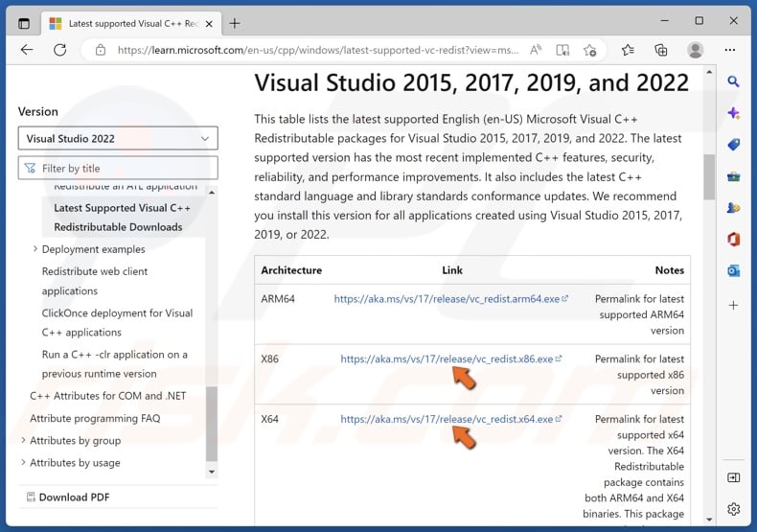This screenshot has width=757, height=532.
Task: Open a new browser tab
Action: 235,23
